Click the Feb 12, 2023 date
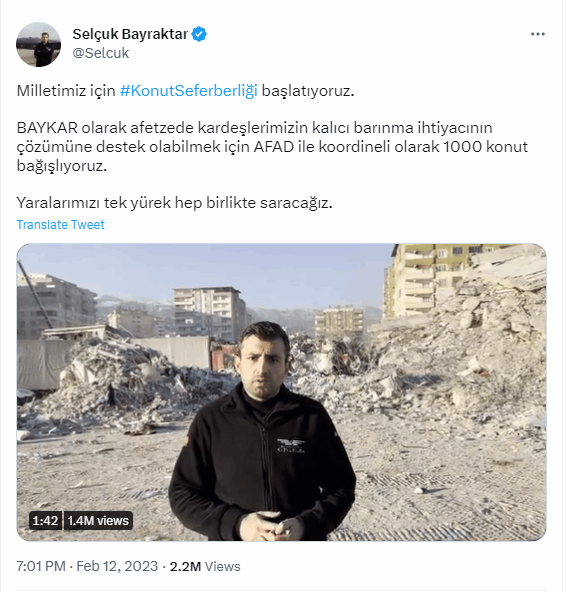 pyautogui.click(x=117, y=566)
